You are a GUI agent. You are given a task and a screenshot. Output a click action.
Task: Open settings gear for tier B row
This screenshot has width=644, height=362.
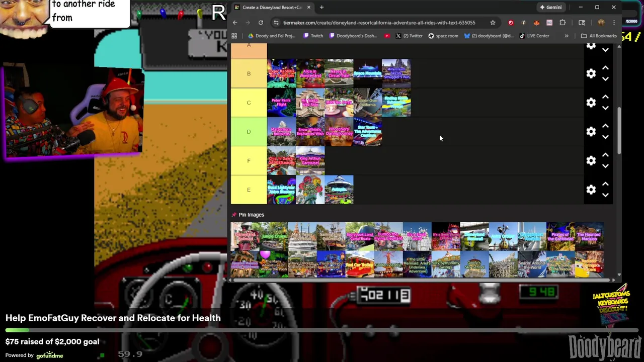coord(591,73)
